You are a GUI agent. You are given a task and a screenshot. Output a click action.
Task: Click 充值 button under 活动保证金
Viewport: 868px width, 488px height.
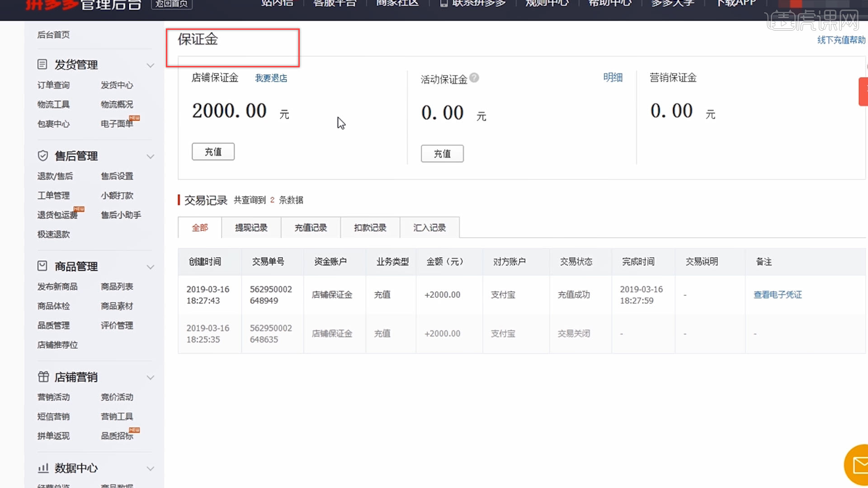point(442,154)
